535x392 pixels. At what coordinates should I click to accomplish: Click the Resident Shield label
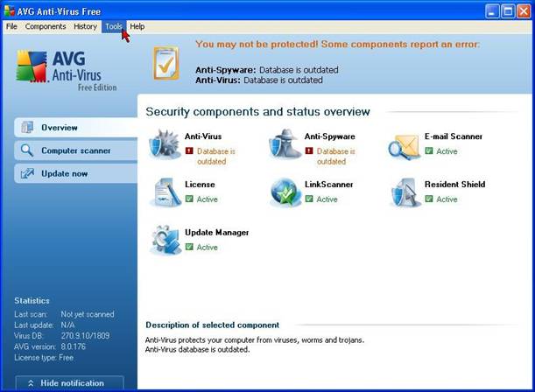(454, 185)
